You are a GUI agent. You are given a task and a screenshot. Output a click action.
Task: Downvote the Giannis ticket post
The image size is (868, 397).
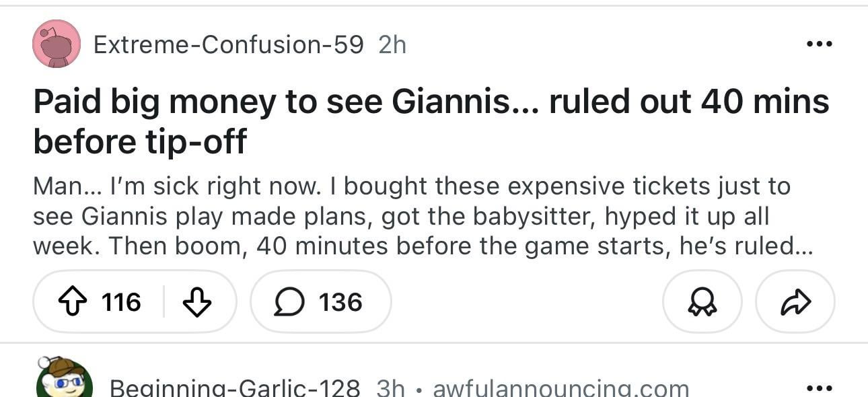tap(197, 302)
